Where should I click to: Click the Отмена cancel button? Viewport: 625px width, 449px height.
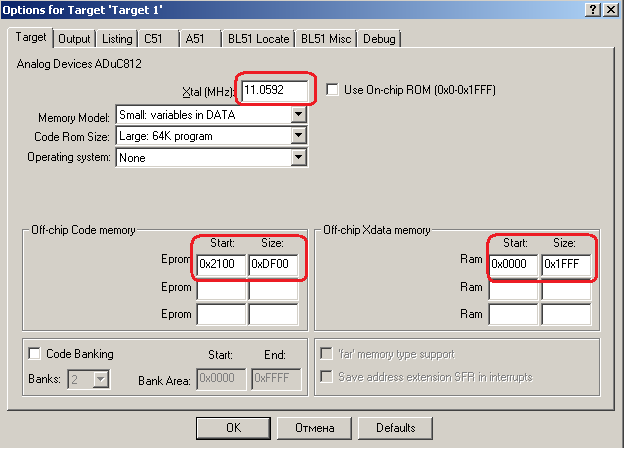pyautogui.click(x=314, y=428)
